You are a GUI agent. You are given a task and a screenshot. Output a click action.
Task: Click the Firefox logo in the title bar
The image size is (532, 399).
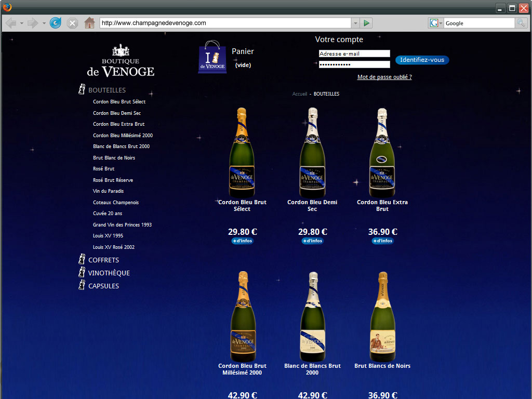(x=7, y=7)
